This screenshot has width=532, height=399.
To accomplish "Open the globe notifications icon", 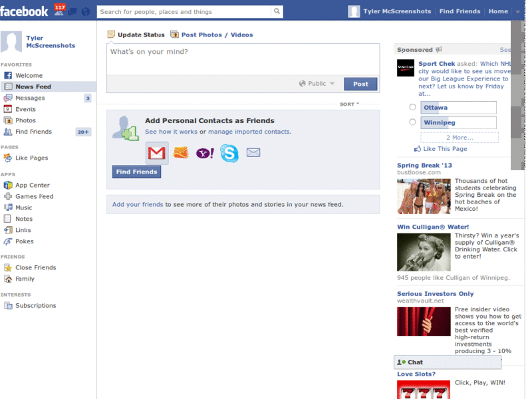I will (x=86, y=12).
